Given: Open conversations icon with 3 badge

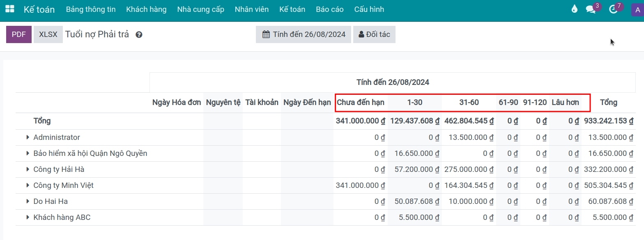Looking at the screenshot, I should (x=591, y=9).
